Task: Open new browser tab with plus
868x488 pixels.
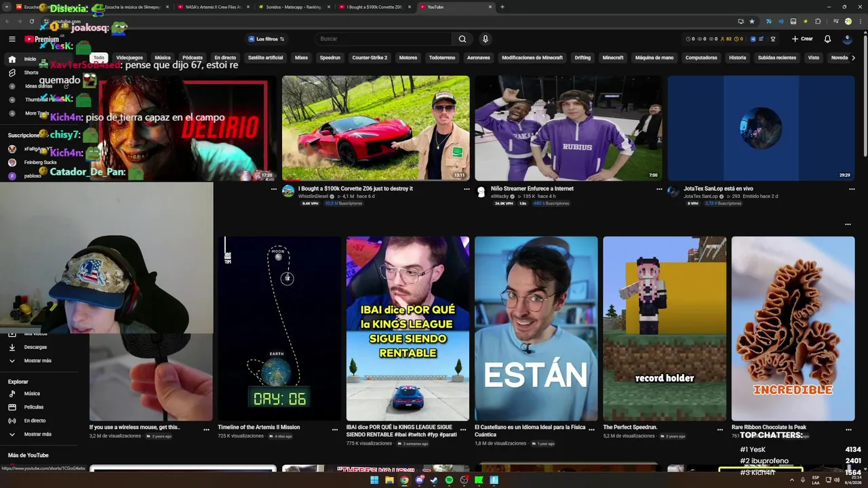Action: [x=502, y=7]
